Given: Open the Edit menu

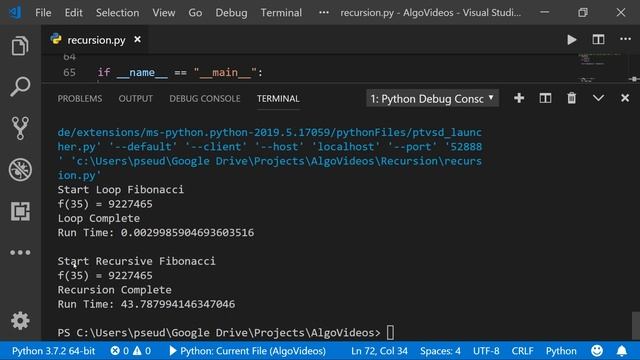Looking at the screenshot, I should [73, 13].
